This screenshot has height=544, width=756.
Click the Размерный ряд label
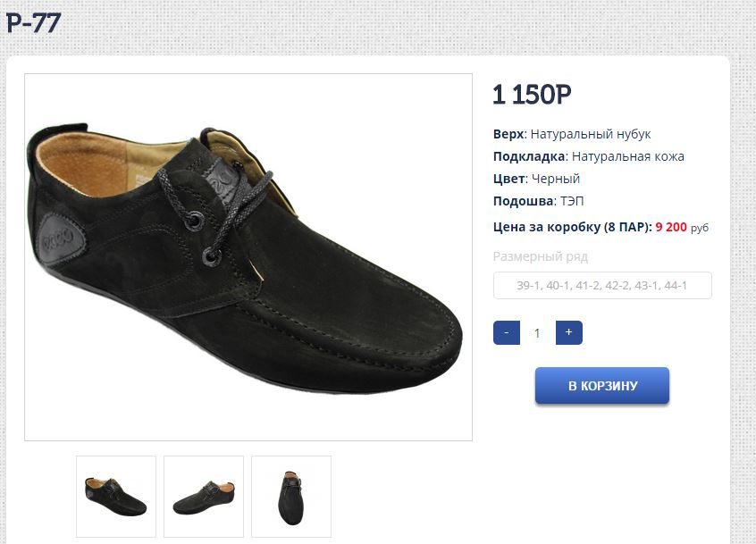coord(541,256)
